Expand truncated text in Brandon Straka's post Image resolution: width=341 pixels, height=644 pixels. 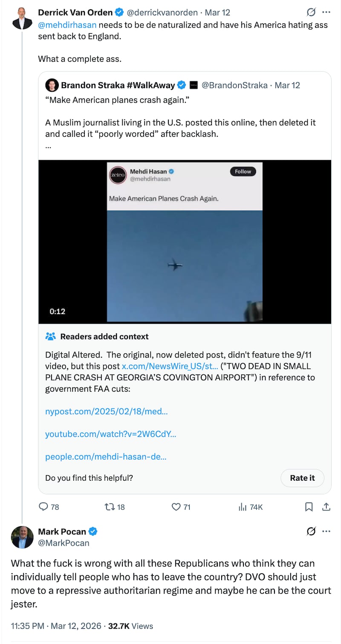tap(48, 146)
